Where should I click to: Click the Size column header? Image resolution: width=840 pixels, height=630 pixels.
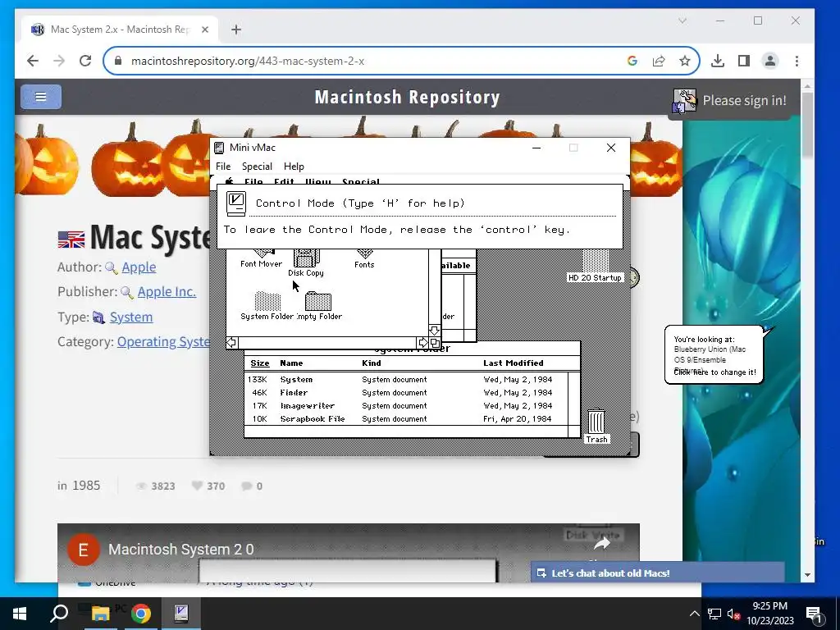260,363
